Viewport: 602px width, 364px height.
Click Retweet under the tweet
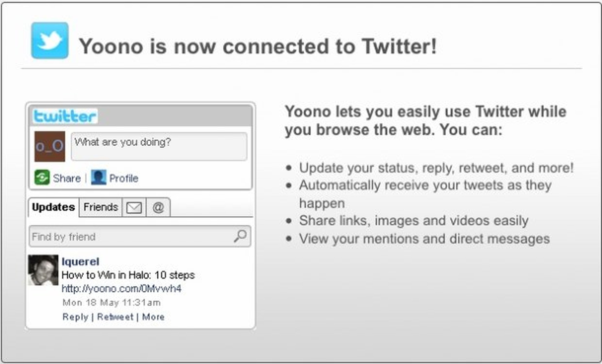click(x=115, y=317)
